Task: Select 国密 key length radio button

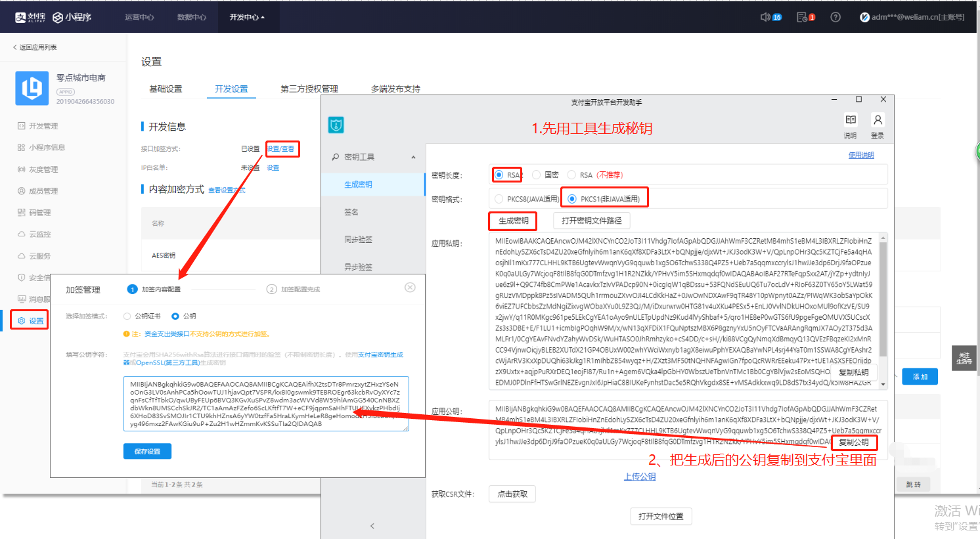Action: (x=536, y=175)
